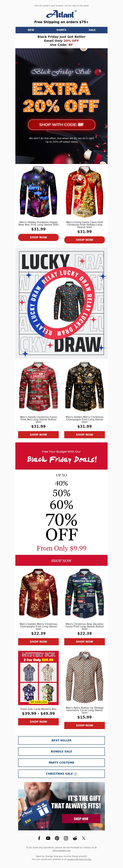Click the Atlanl logo at top
123x868 pixels.
tap(61, 14)
